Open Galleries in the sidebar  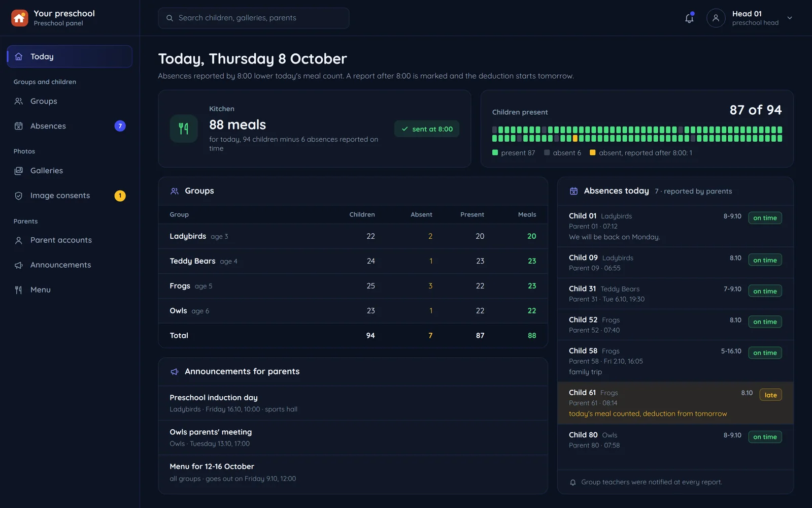pyautogui.click(x=70, y=171)
